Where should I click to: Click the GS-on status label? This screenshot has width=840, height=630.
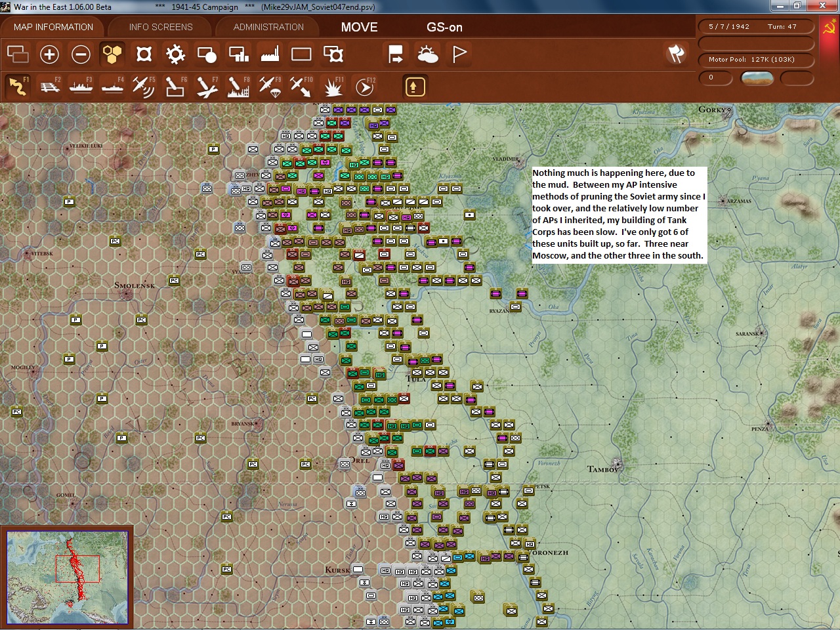[x=444, y=27]
